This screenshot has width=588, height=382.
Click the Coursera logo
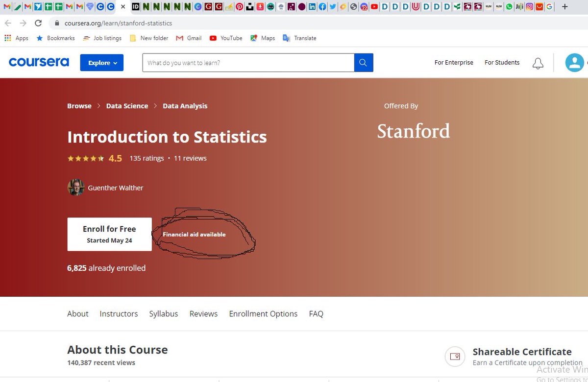[x=39, y=62]
